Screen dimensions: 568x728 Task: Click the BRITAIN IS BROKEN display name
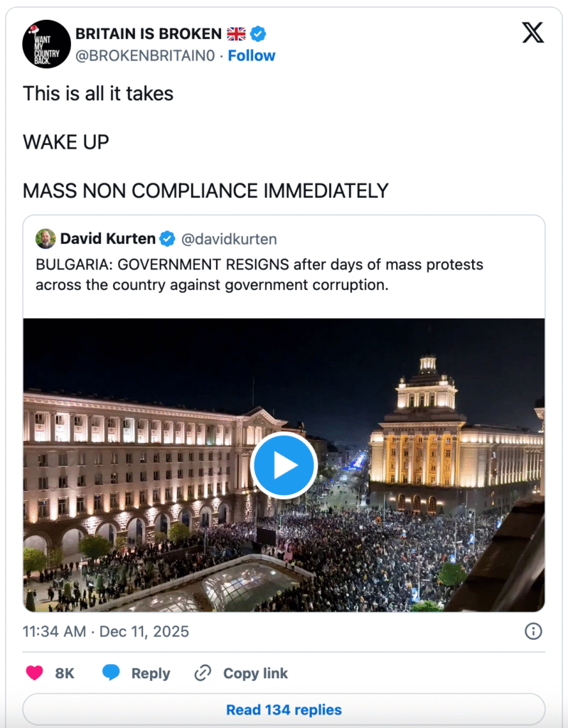click(148, 33)
